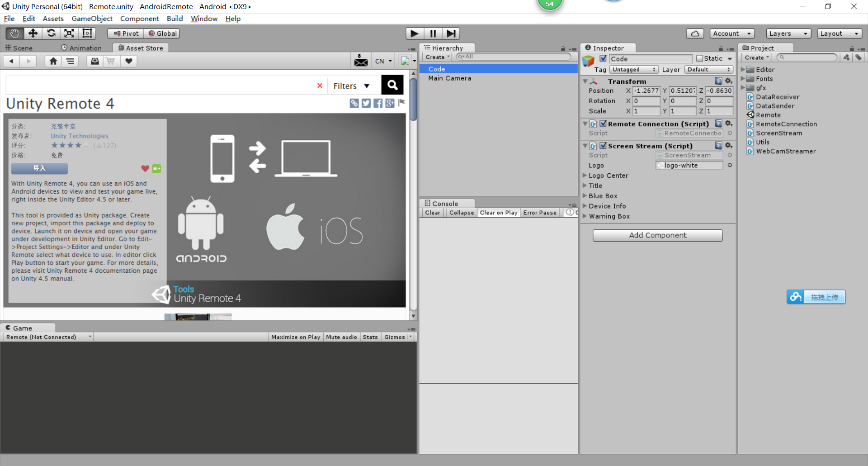This screenshot has height=466, width=868.
Task: Toggle console Error Pause
Action: (x=540, y=213)
